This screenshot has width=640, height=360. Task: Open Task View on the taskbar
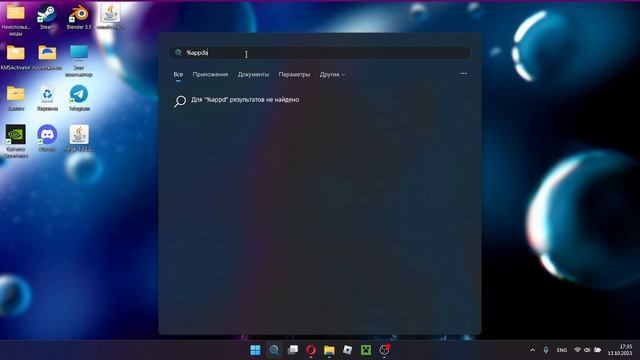click(x=292, y=350)
